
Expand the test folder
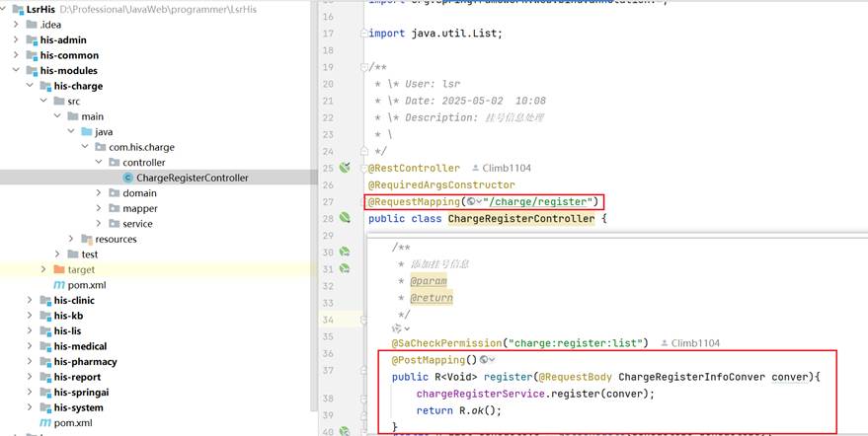tap(57, 254)
